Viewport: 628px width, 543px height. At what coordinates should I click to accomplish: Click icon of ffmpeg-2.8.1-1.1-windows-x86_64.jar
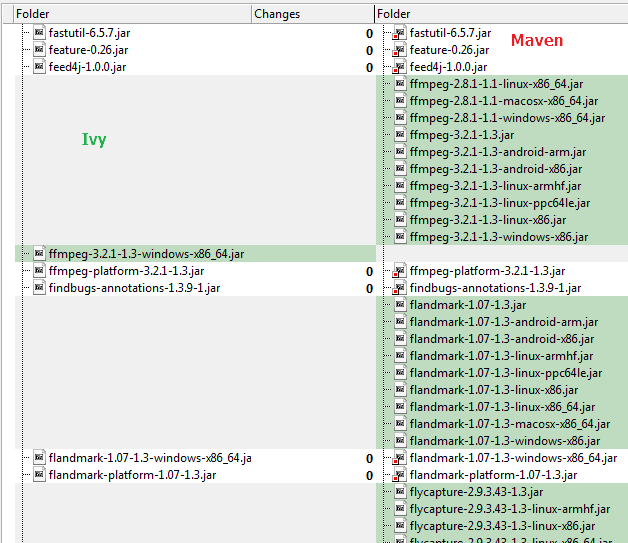tap(400, 118)
